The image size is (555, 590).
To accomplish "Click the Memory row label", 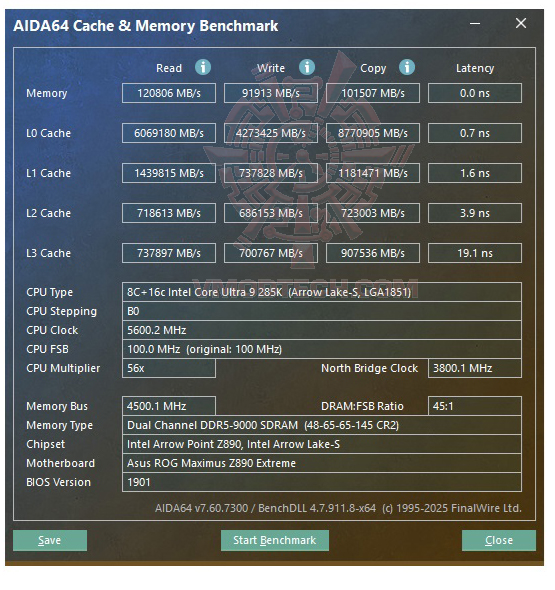I will (47, 93).
